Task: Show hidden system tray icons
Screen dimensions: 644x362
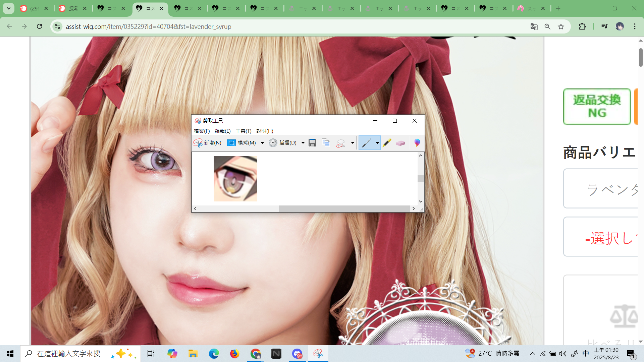Action: coord(533,354)
